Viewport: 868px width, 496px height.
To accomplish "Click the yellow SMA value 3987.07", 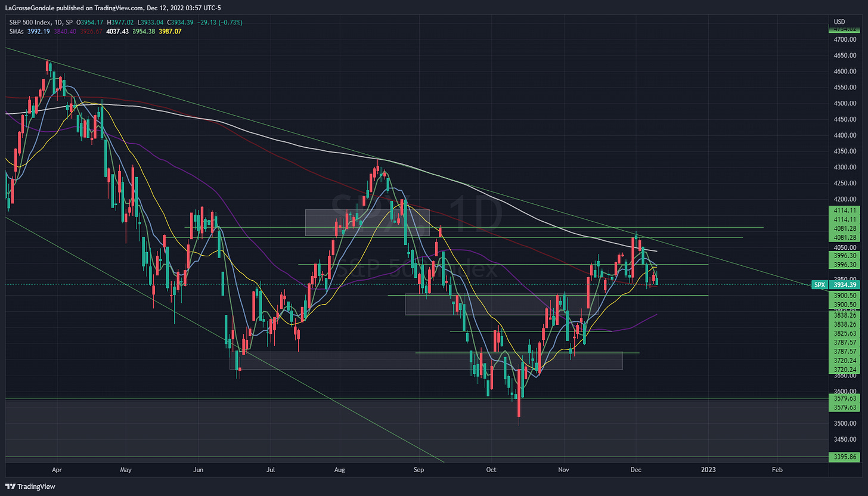I will [x=171, y=31].
